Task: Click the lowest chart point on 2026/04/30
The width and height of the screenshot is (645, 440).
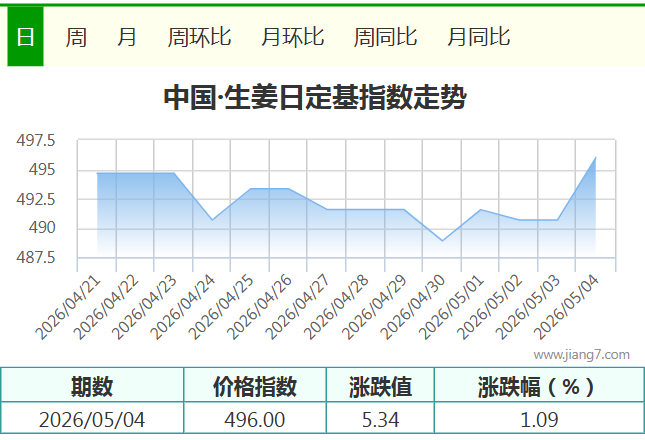Action: (x=442, y=241)
